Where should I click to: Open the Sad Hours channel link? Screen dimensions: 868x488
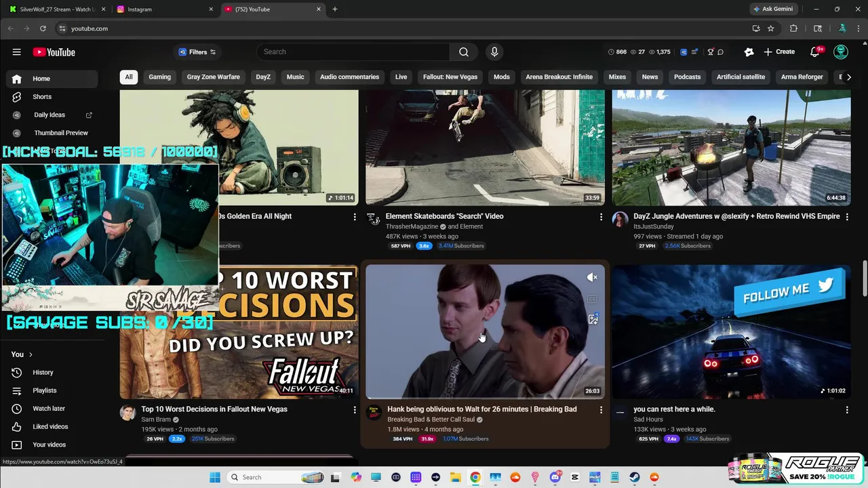click(x=648, y=420)
